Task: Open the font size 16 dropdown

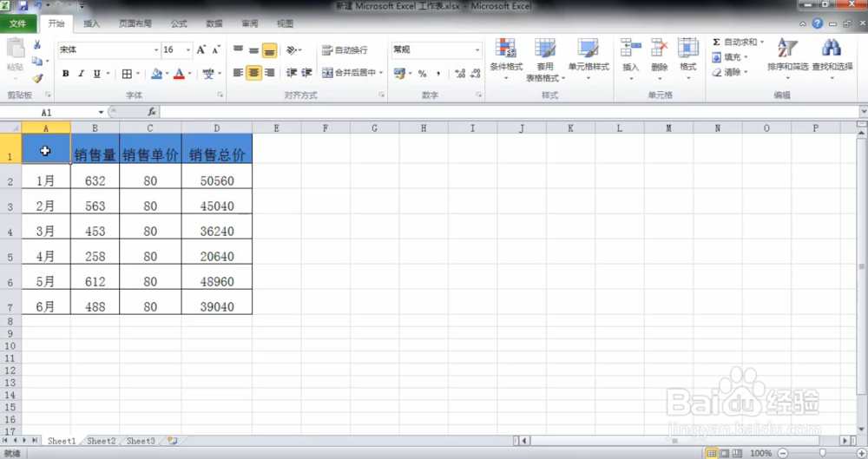Action: pyautogui.click(x=188, y=49)
